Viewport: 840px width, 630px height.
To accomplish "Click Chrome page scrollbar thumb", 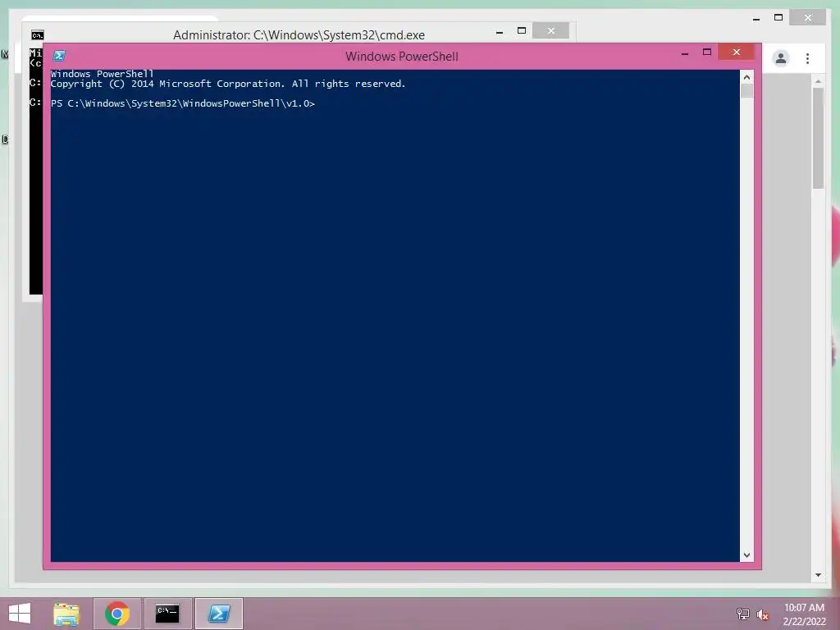I will point(818,138).
